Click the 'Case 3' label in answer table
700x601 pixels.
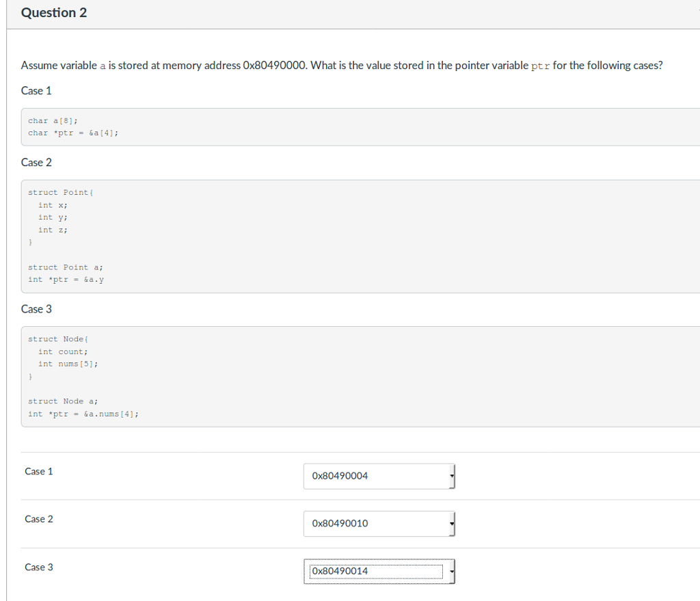pyautogui.click(x=39, y=567)
